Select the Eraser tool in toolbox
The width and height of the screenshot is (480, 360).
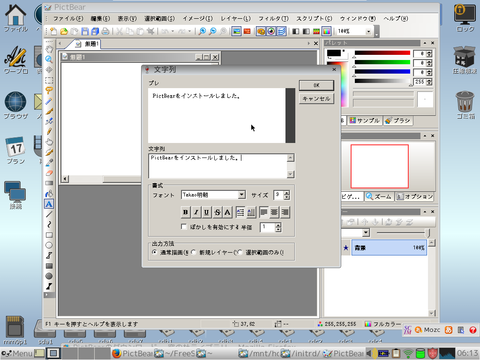[x=49, y=173]
